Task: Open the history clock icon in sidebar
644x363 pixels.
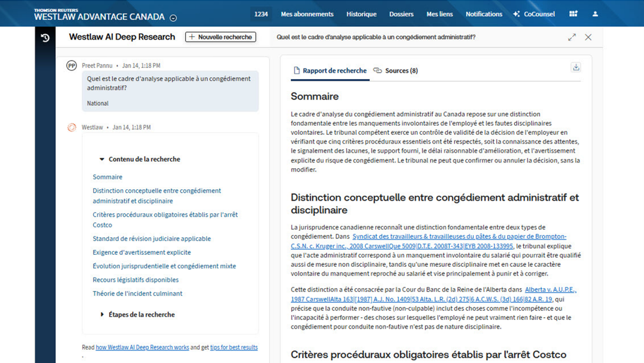Action: click(45, 38)
